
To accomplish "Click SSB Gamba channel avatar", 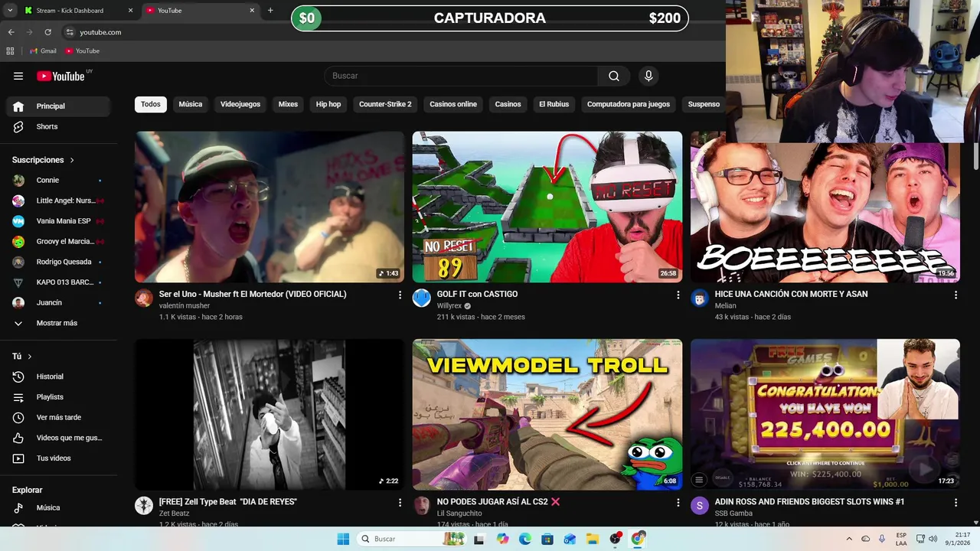I will coord(700,506).
